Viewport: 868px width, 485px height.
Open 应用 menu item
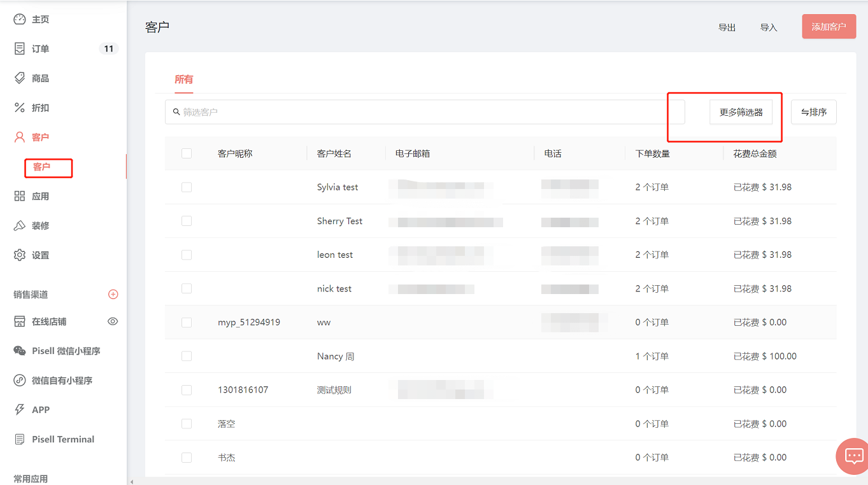(41, 196)
